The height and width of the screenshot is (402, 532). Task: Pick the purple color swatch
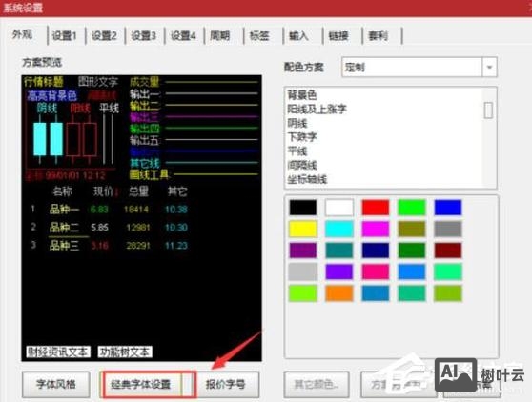coord(303,251)
